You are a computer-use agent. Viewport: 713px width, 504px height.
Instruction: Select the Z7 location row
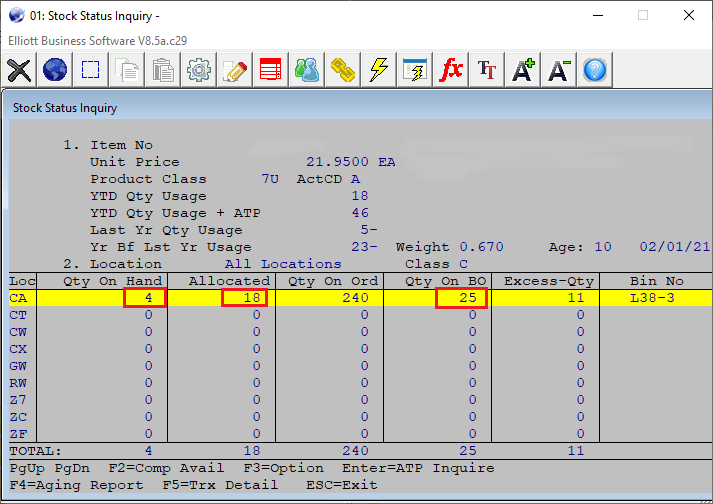(x=360, y=400)
